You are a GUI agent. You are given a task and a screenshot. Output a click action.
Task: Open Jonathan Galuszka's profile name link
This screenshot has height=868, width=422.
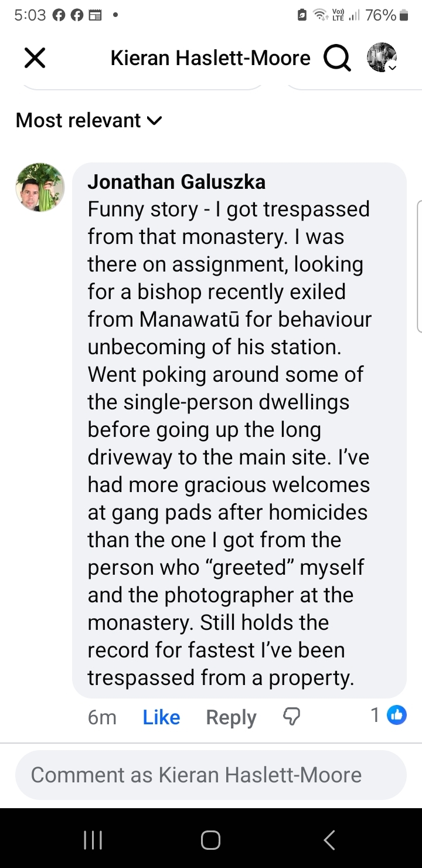point(176,182)
